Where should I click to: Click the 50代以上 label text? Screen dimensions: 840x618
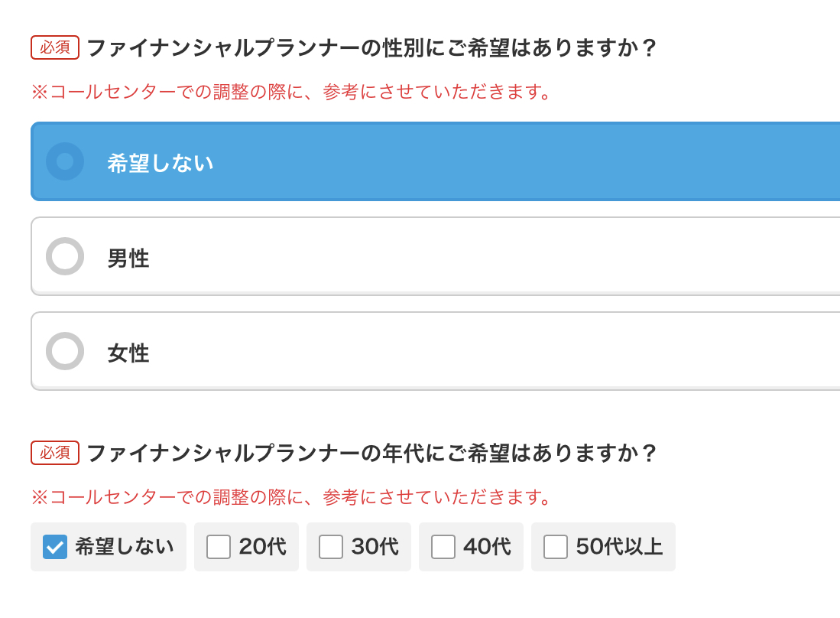pyautogui.click(x=619, y=547)
